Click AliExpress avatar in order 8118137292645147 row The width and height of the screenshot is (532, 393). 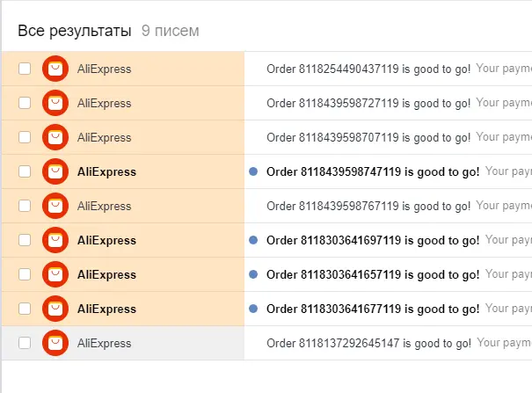[55, 343]
